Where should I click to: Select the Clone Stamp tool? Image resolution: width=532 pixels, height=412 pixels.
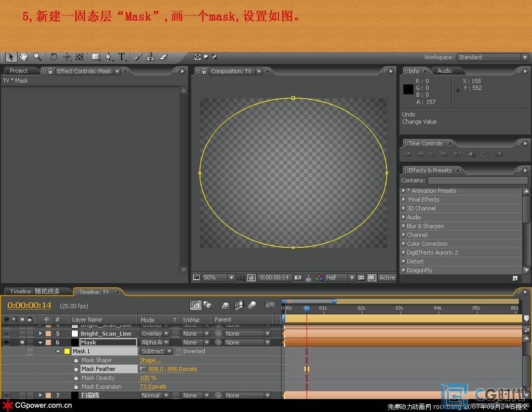click(x=150, y=57)
